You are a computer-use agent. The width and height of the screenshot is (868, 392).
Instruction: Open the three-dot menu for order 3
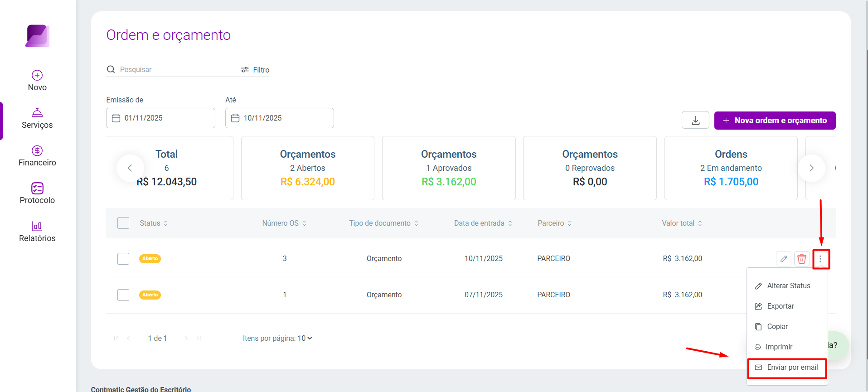pos(820,259)
